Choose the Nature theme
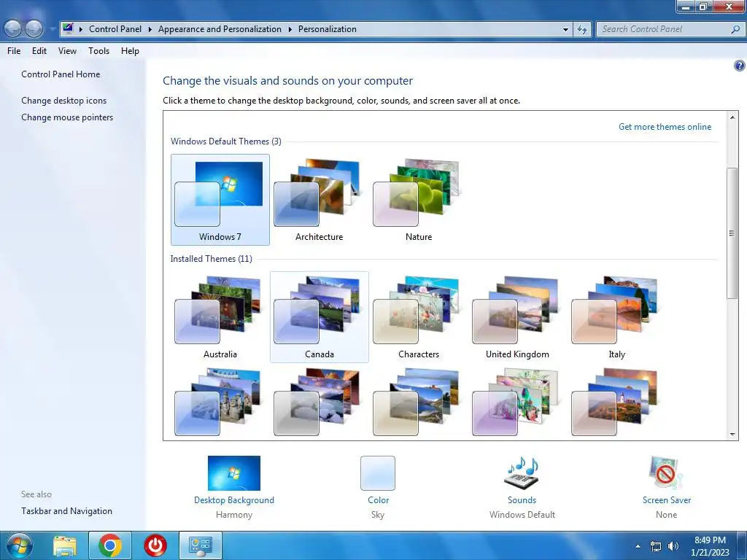This screenshot has height=560, width=747. click(x=418, y=200)
